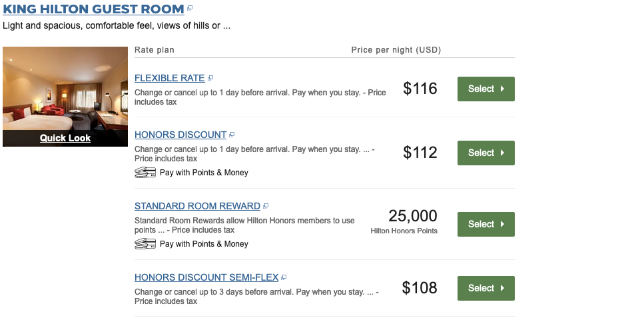Image resolution: width=644 pixels, height=322 pixels.
Task: Select the 25,000 points Standard Room Reward
Action: point(485,224)
